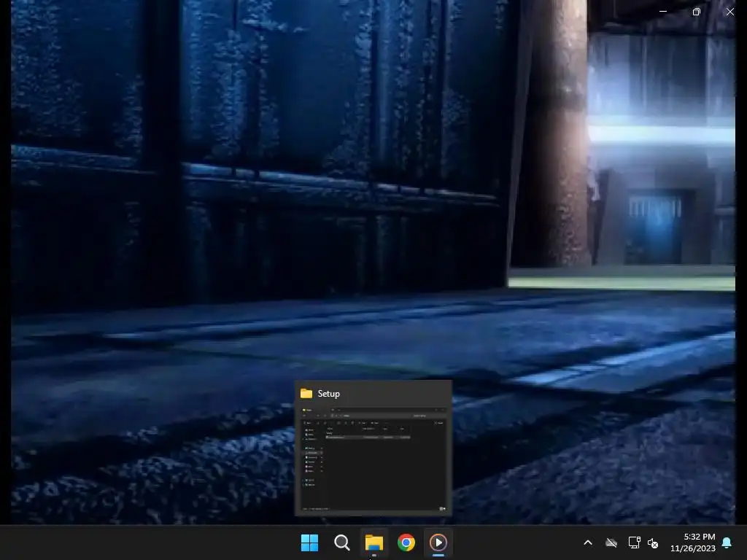This screenshot has height=560, width=747.
Task: Open the notification bell
Action: pyautogui.click(x=727, y=542)
